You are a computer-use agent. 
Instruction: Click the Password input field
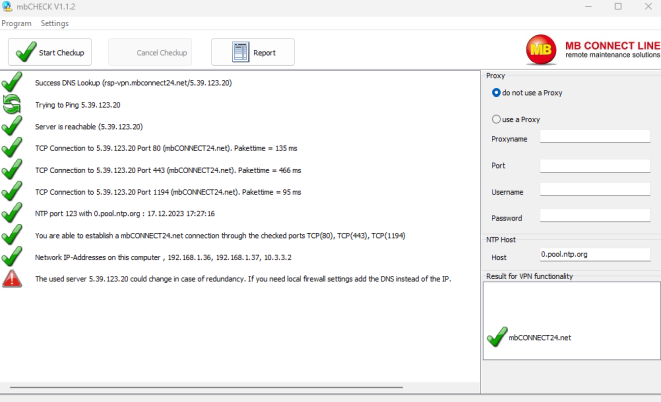coord(595,215)
